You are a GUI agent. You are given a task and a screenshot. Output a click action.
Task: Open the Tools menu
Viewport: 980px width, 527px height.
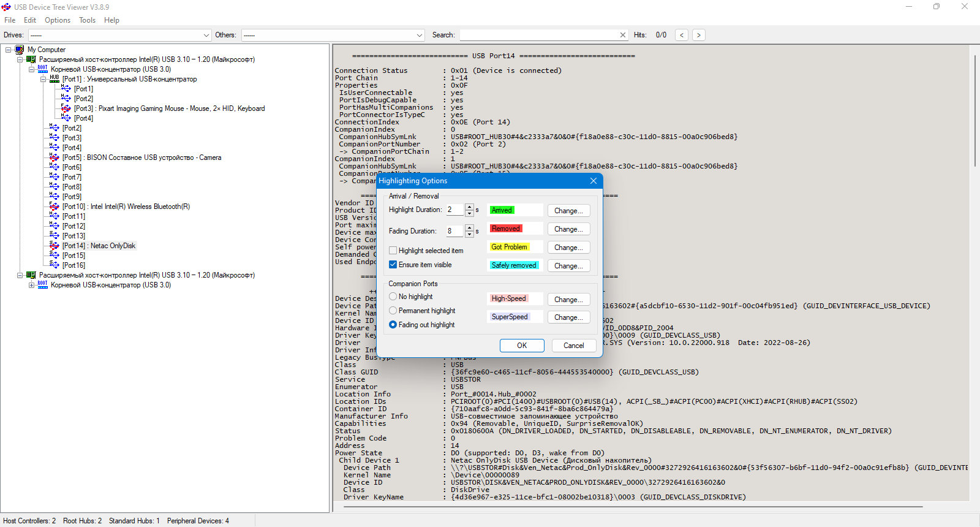[88, 20]
